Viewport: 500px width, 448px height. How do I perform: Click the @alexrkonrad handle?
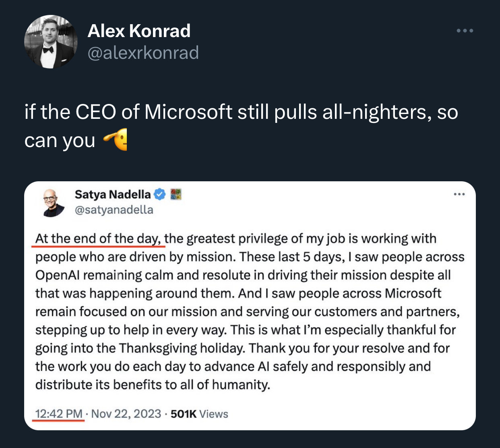144,52
